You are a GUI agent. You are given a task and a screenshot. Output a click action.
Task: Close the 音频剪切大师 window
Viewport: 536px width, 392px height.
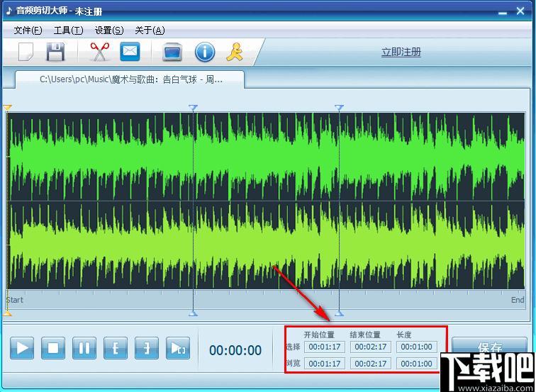[520, 11]
